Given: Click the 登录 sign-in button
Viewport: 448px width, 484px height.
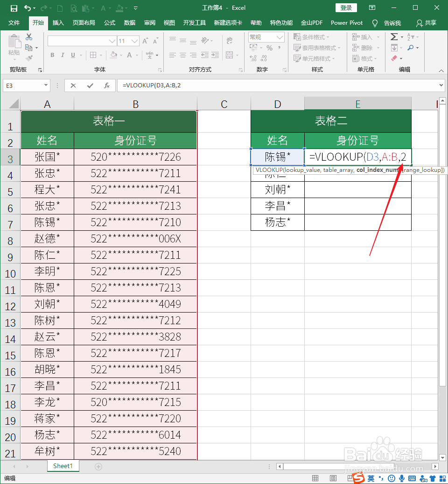Looking at the screenshot, I should pyautogui.click(x=346, y=7).
